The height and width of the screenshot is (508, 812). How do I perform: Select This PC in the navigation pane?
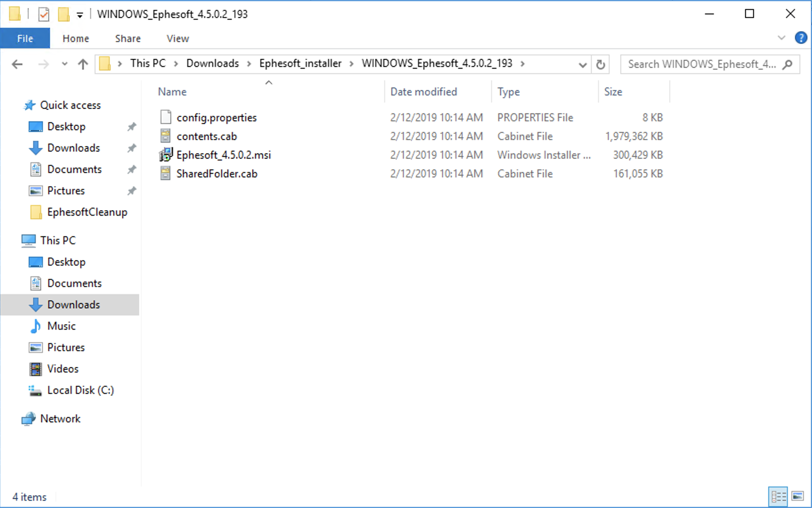pyautogui.click(x=58, y=240)
